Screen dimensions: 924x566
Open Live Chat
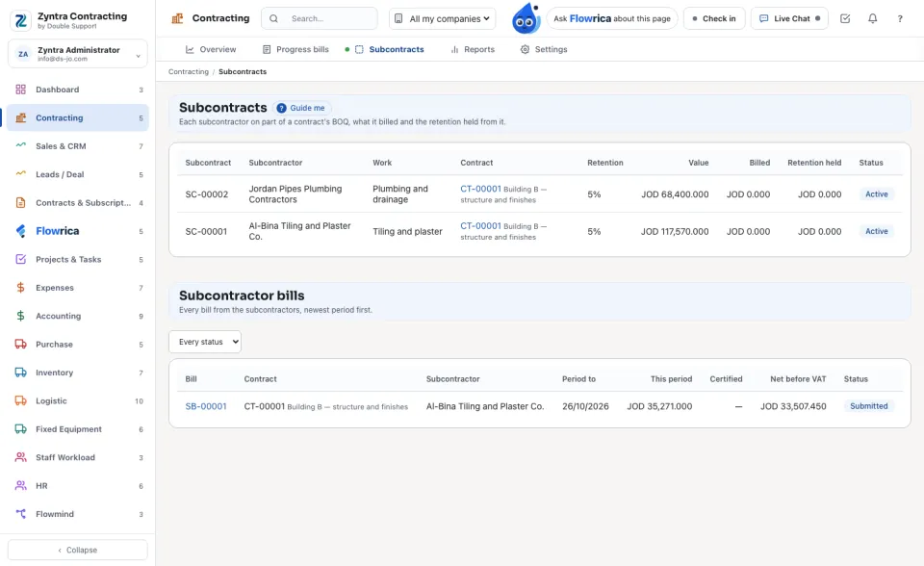[789, 18]
